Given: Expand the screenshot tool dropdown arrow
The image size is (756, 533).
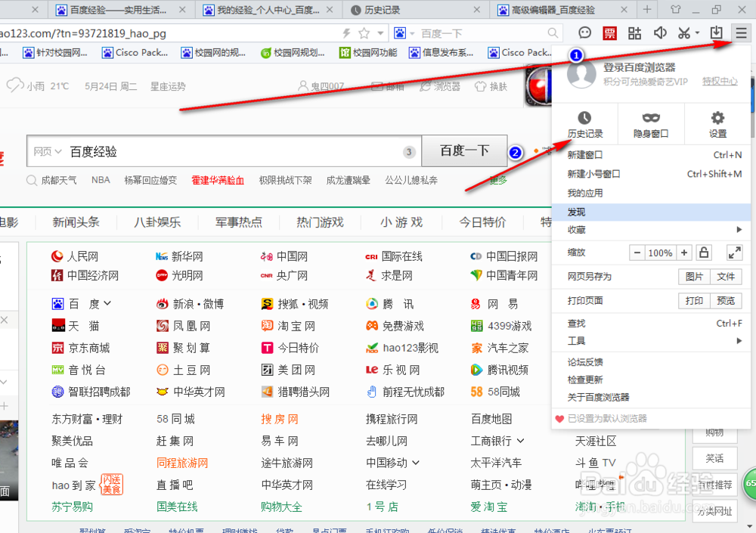Looking at the screenshot, I should pos(697,33).
